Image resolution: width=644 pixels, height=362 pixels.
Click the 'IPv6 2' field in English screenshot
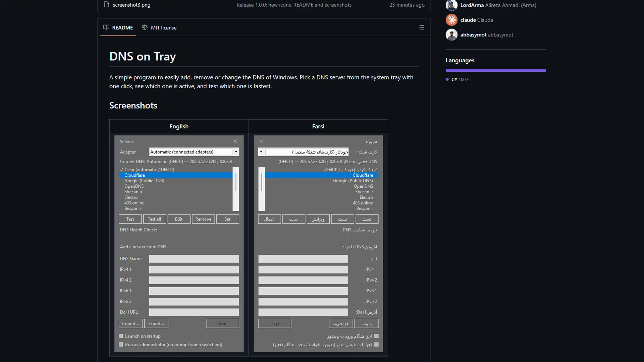click(194, 302)
